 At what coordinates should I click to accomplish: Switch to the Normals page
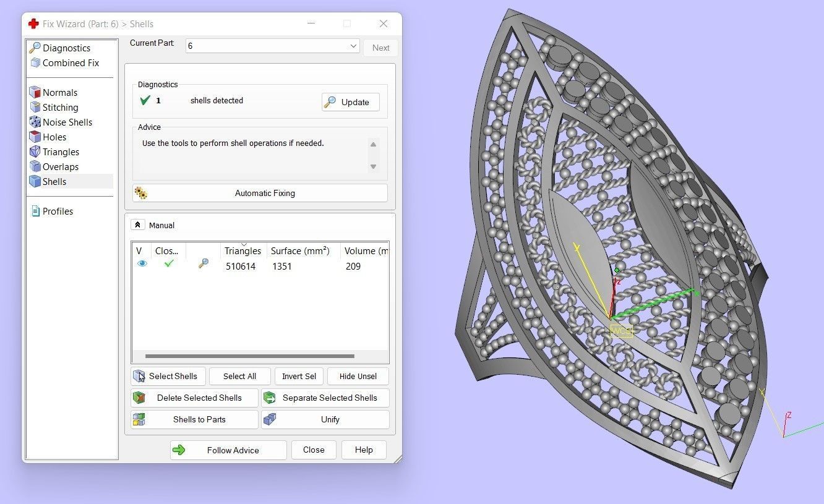point(60,92)
